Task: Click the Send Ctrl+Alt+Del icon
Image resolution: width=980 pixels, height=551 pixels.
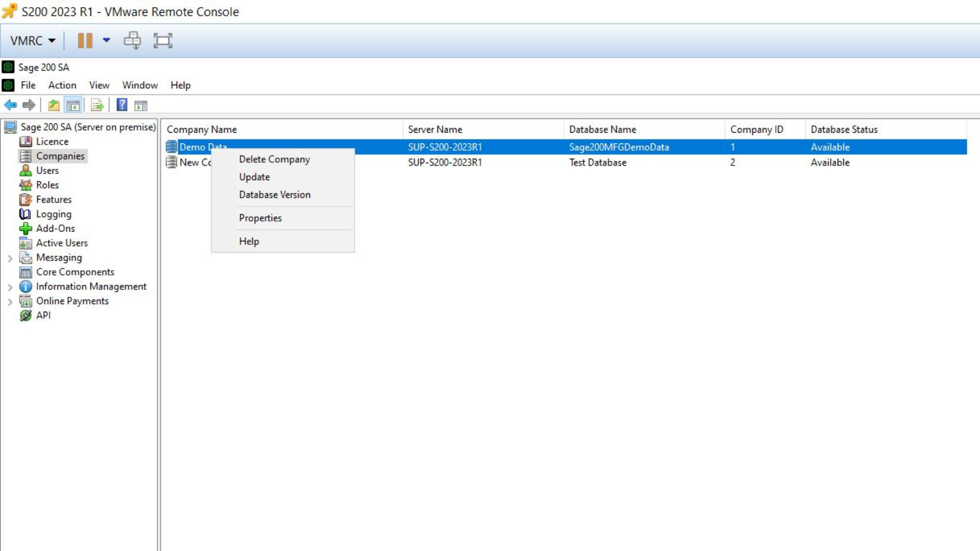Action: (x=132, y=40)
